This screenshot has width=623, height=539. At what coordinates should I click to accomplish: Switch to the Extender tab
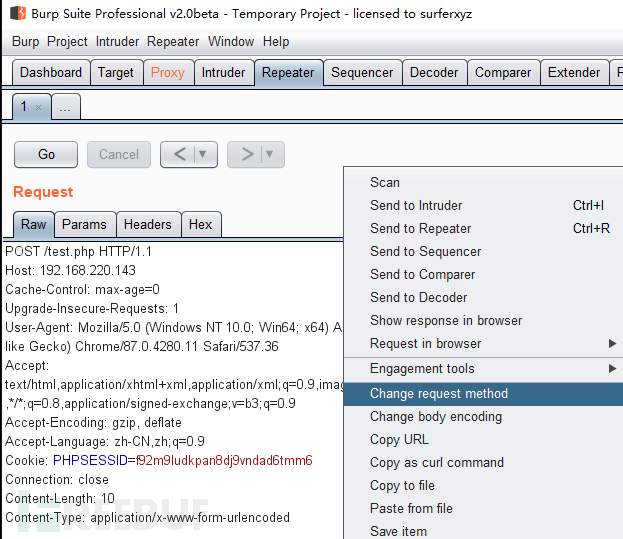tap(574, 73)
